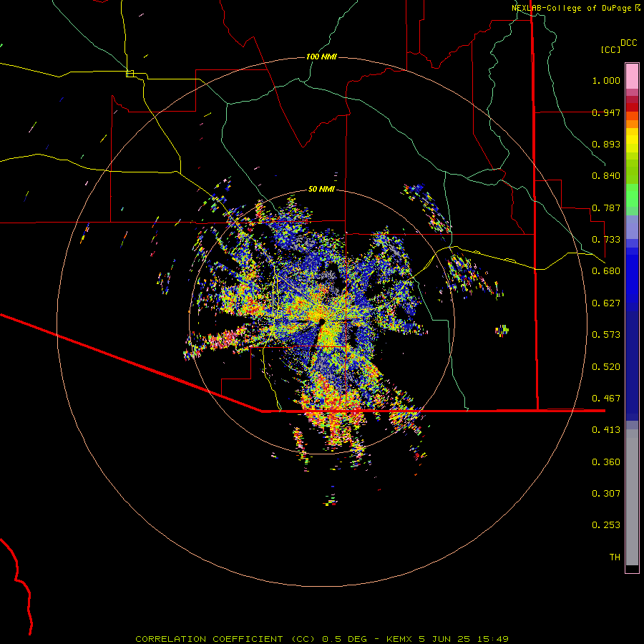Click the TH threshold label

tap(615, 557)
